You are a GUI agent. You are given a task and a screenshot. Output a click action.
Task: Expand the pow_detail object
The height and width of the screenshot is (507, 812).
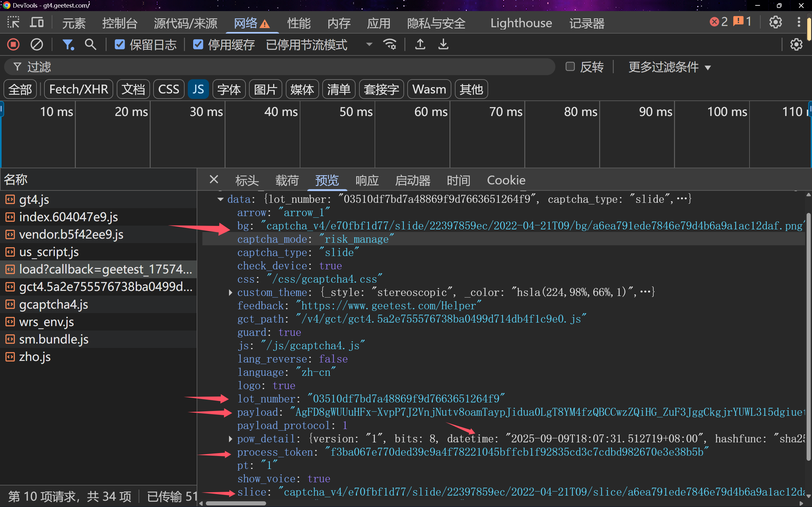point(230,439)
